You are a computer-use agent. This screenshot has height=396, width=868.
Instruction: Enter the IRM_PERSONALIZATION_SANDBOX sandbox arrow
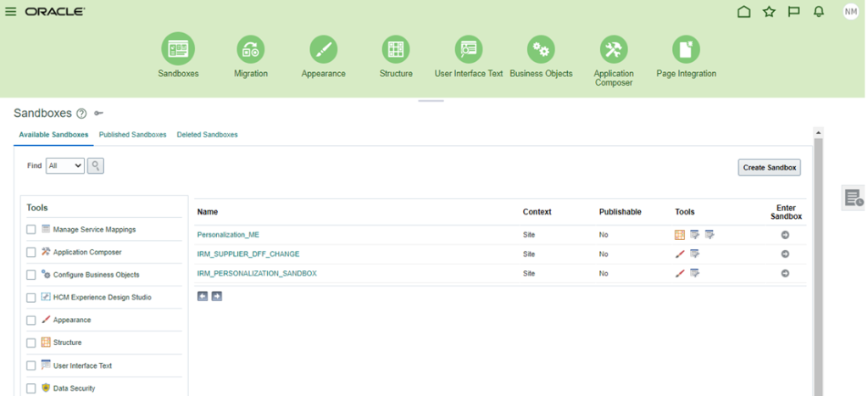(x=785, y=274)
